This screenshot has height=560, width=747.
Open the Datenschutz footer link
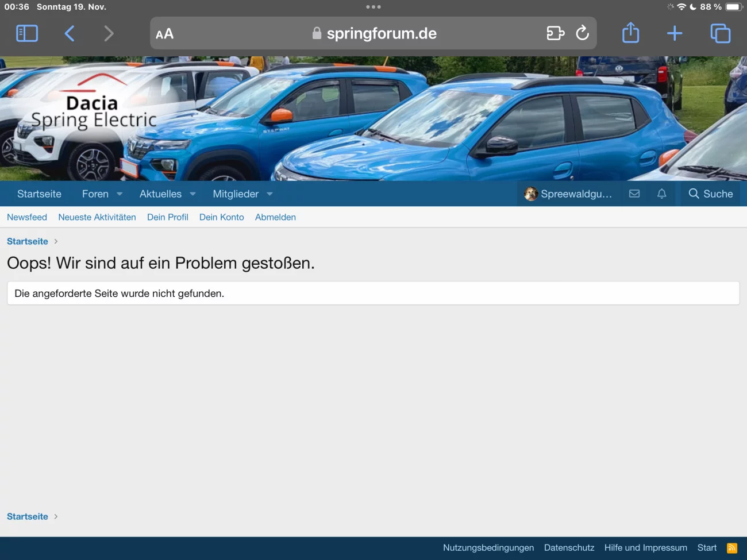[x=569, y=548]
